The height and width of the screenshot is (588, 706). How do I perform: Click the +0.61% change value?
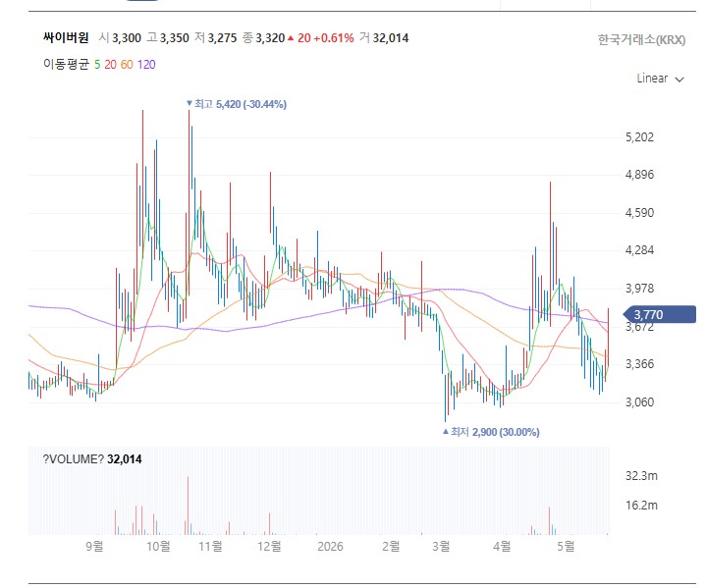coord(334,38)
